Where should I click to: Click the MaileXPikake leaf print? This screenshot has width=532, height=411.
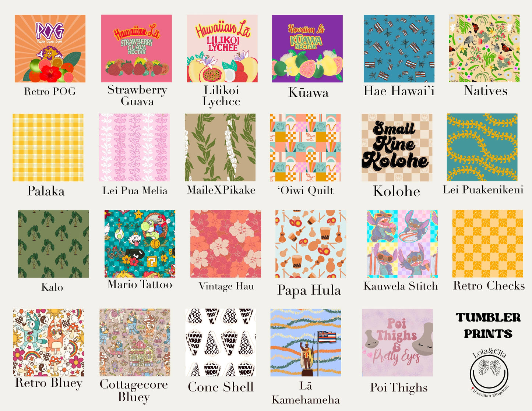click(x=220, y=148)
